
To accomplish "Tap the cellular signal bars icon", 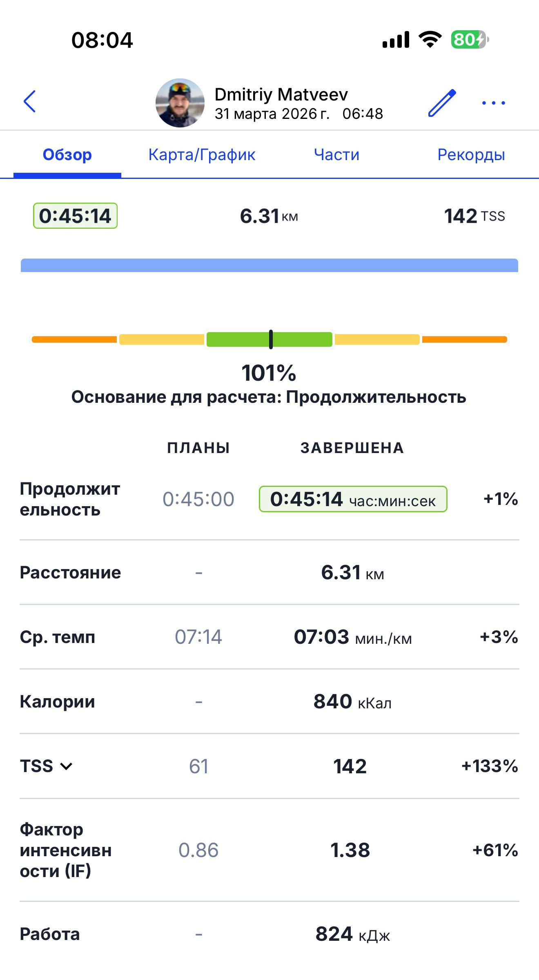I will (x=396, y=40).
